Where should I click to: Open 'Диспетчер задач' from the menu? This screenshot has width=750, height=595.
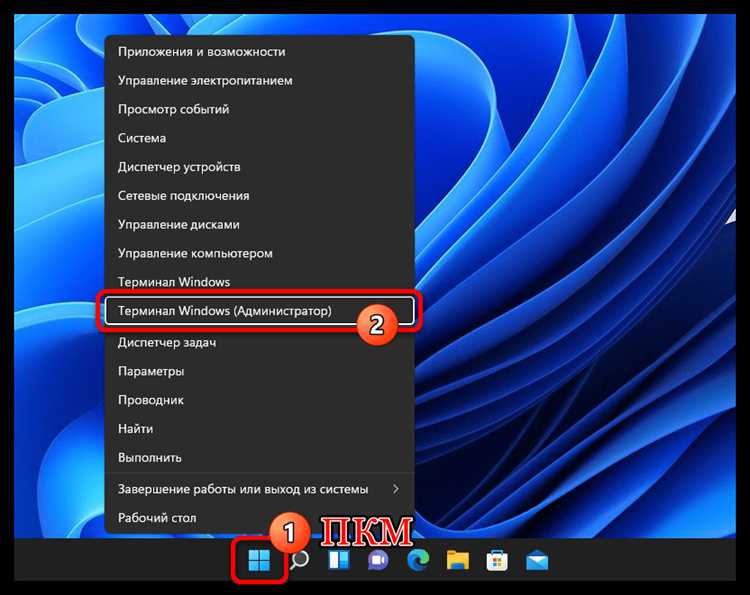259,342
